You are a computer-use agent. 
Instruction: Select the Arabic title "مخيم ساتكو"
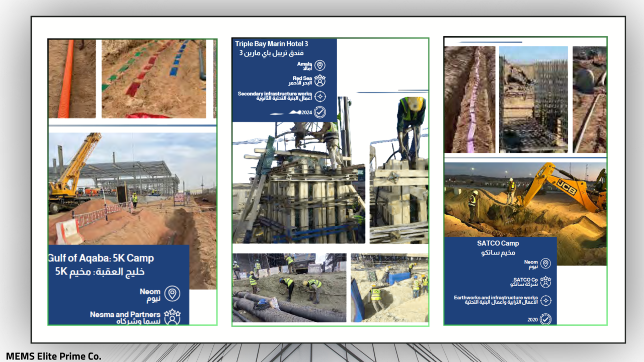click(x=498, y=252)
